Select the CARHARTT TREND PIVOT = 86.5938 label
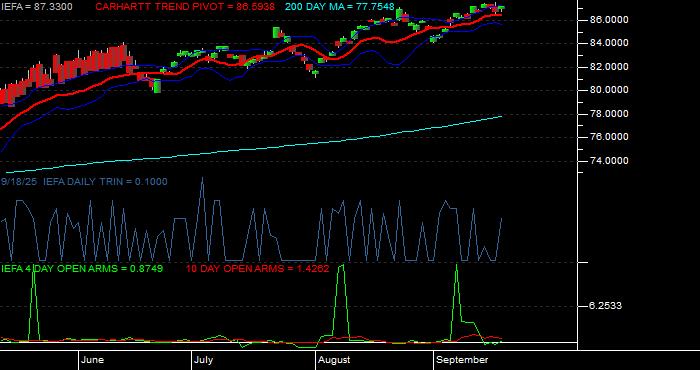Image resolution: width=700 pixels, height=370 pixels. click(185, 7)
